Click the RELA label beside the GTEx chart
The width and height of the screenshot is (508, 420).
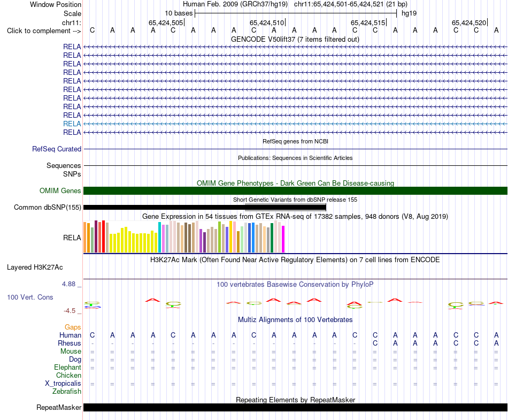tap(72, 238)
